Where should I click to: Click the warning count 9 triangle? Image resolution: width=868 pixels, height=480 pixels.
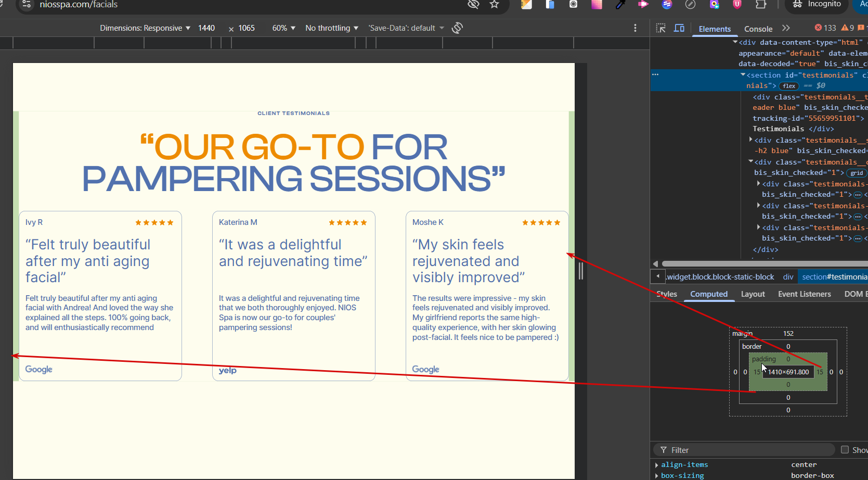point(848,28)
